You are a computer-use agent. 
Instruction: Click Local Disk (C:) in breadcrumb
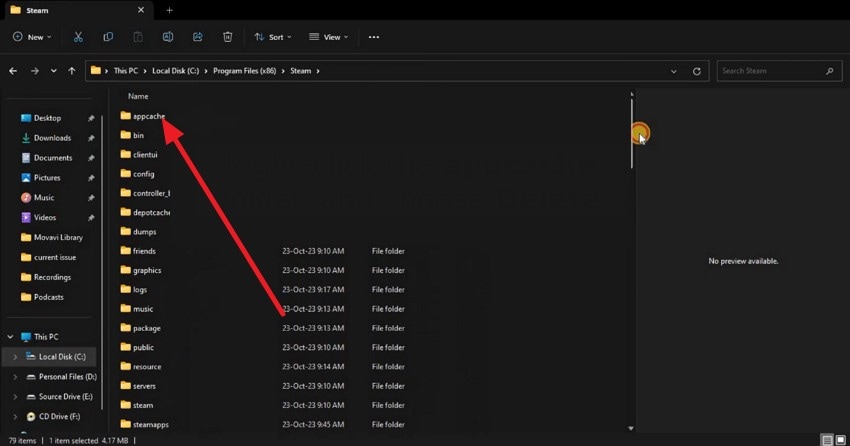(x=176, y=71)
